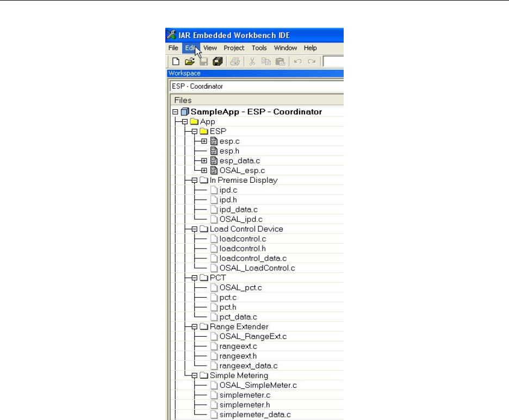Collapse the Load Control Device folder

tap(195, 229)
